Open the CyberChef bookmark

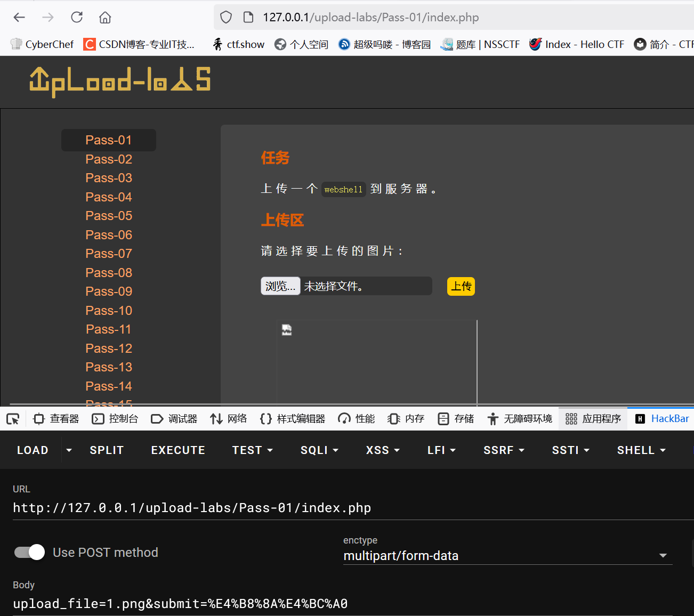(42, 44)
